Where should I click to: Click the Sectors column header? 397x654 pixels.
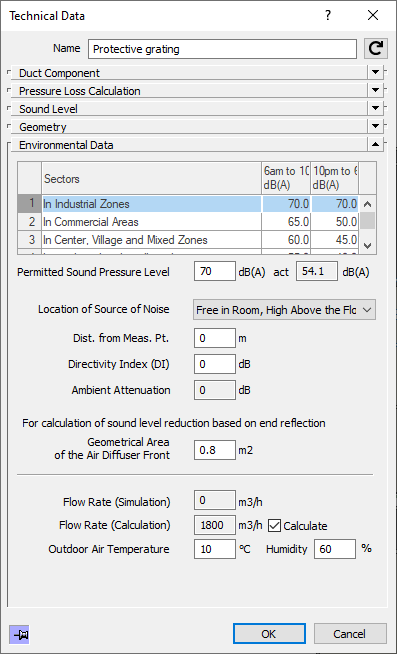coord(152,178)
